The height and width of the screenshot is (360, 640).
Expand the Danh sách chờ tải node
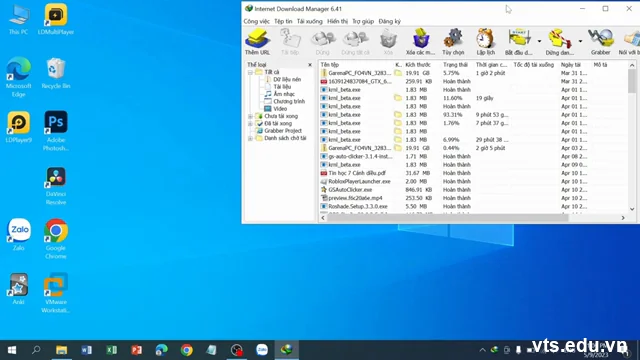coord(250,138)
